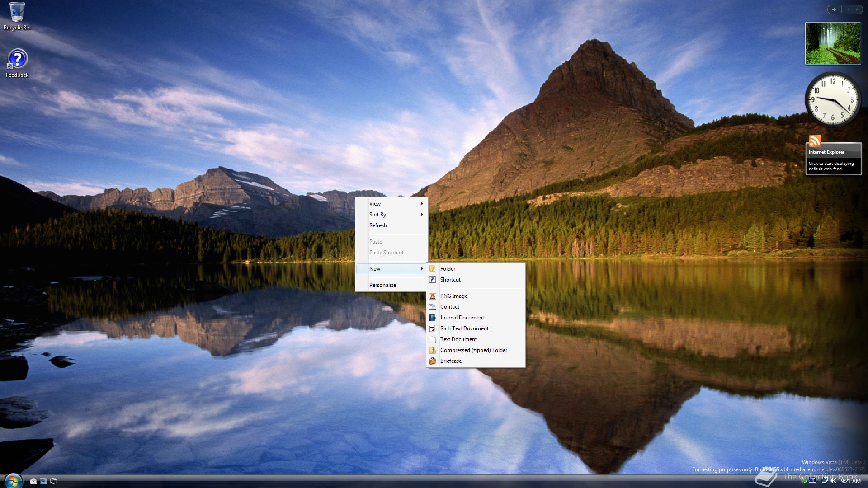Click to start displaying default web feed
Image resolution: width=868 pixels, height=488 pixels.
click(831, 166)
